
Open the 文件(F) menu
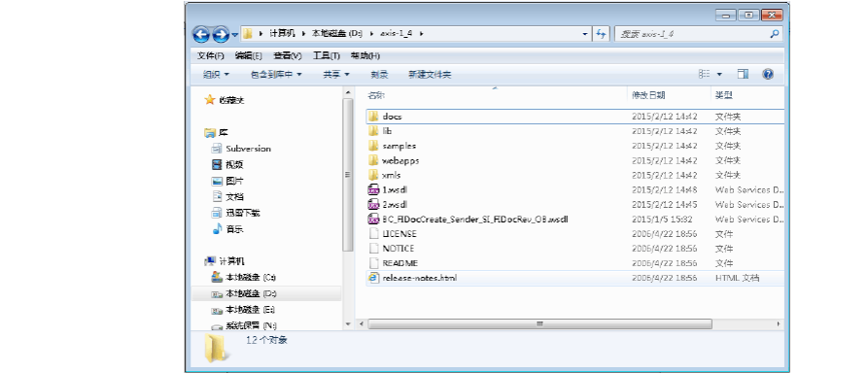click(x=210, y=56)
